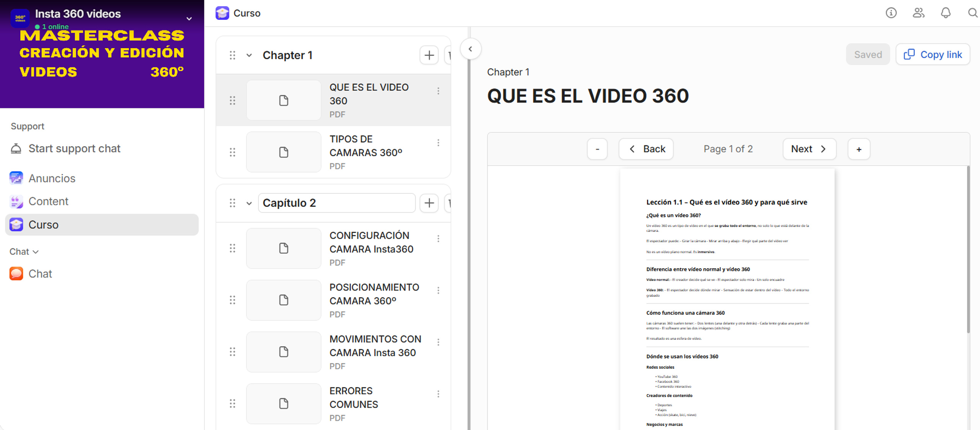The width and height of the screenshot is (980, 430).
Task: Start support chat
Action: coord(65,148)
